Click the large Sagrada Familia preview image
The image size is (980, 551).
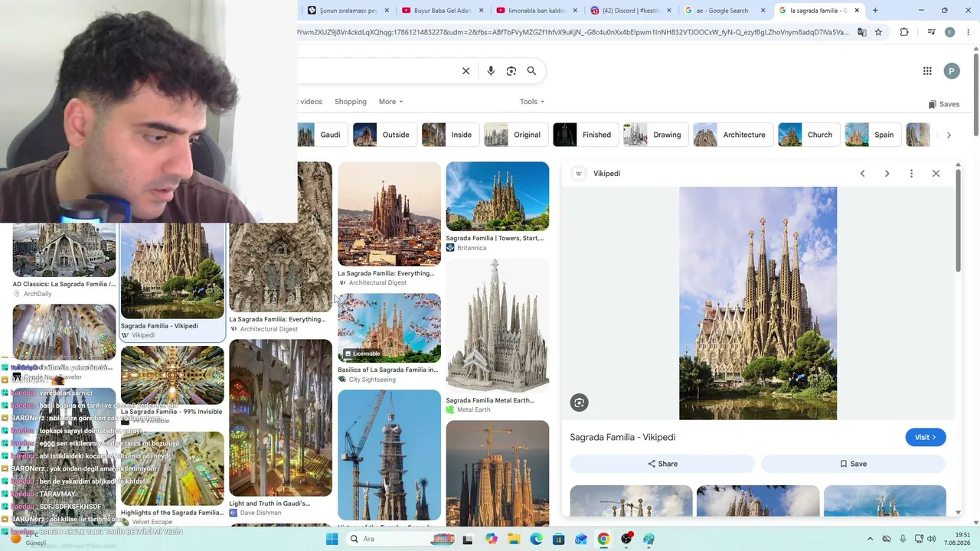click(758, 303)
